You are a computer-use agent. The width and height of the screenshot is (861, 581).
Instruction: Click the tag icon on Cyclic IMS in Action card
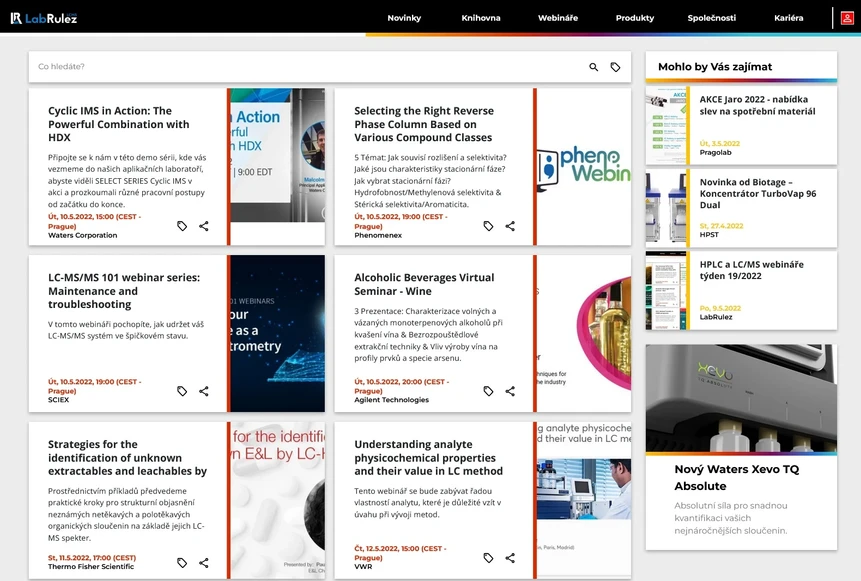182,226
